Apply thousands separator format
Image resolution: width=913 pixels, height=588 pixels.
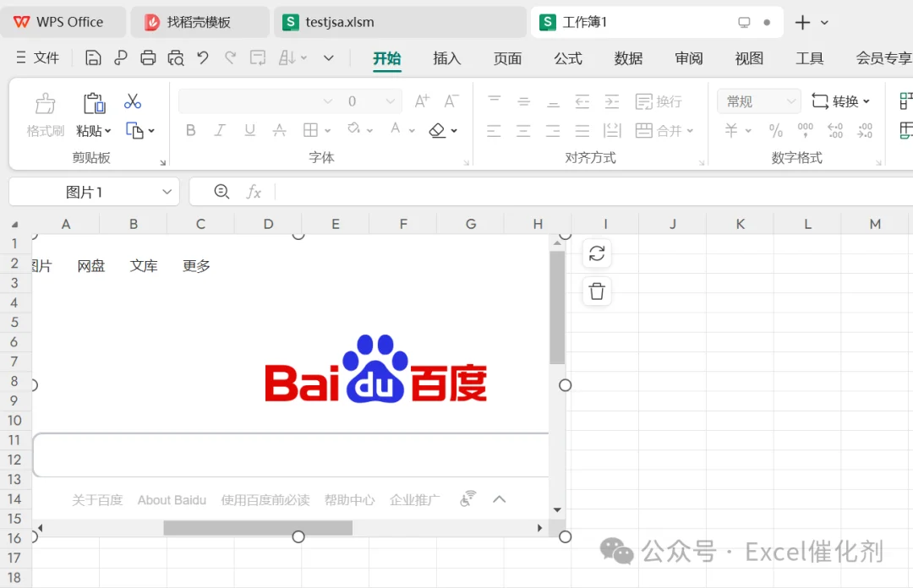[x=806, y=130]
